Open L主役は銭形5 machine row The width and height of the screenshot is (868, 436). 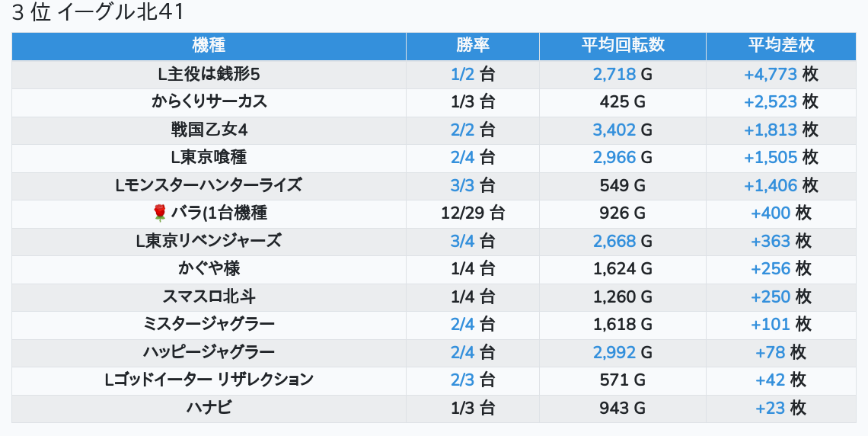point(209,74)
